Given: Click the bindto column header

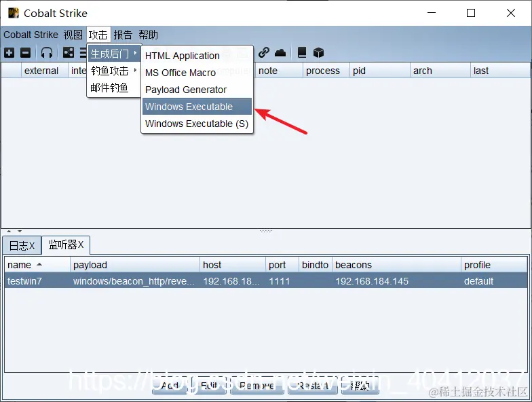Looking at the screenshot, I should click(316, 265).
